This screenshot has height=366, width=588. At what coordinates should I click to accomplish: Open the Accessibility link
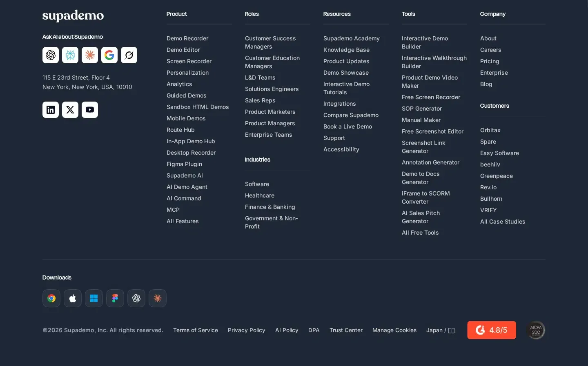pyautogui.click(x=341, y=149)
